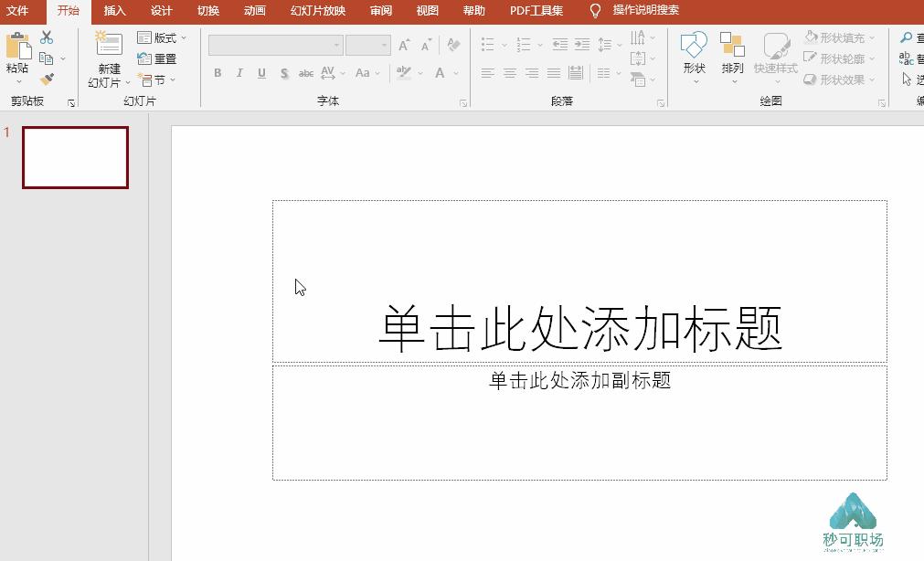Open the Change Case (Aa) dropdown

coord(362,73)
